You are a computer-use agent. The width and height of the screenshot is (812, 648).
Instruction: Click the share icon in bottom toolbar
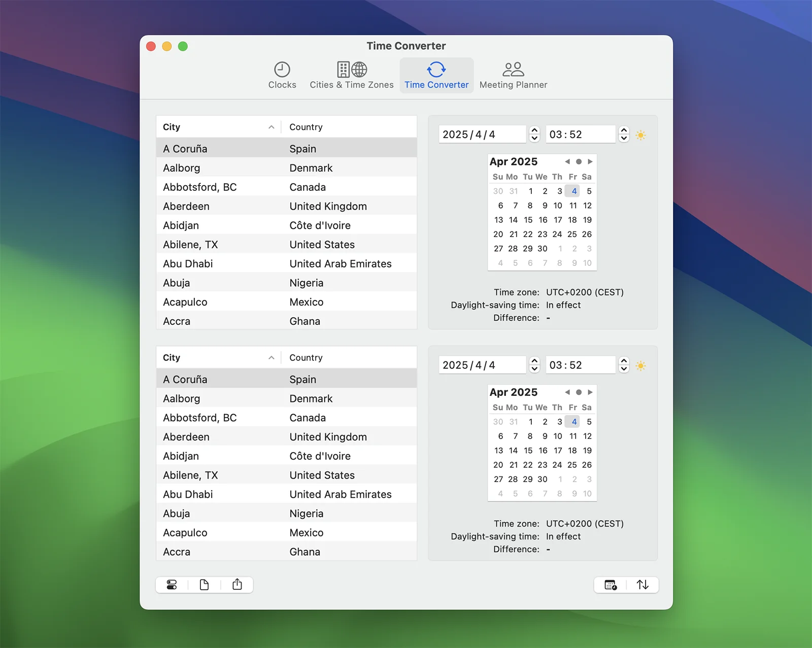pos(237,585)
